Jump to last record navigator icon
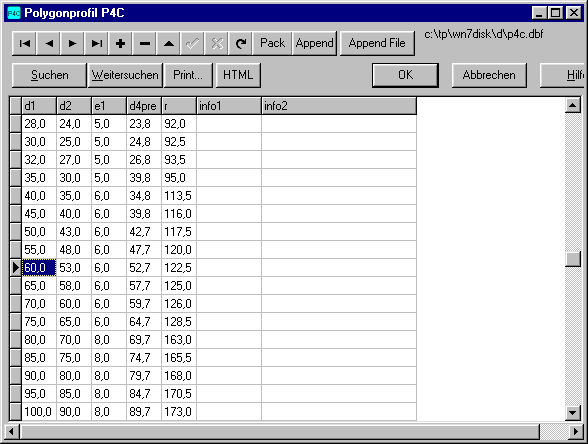Image resolution: width=588 pixels, height=444 pixels. point(97,44)
